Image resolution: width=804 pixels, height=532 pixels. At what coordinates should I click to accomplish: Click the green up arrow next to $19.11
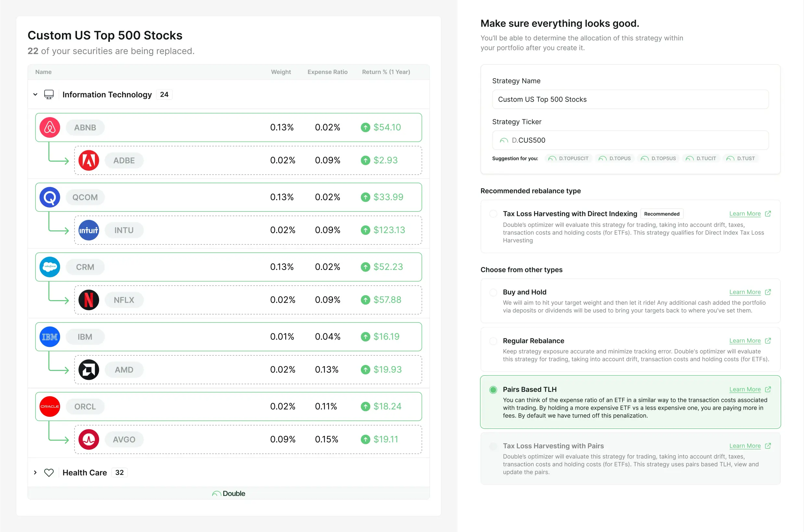365,439
